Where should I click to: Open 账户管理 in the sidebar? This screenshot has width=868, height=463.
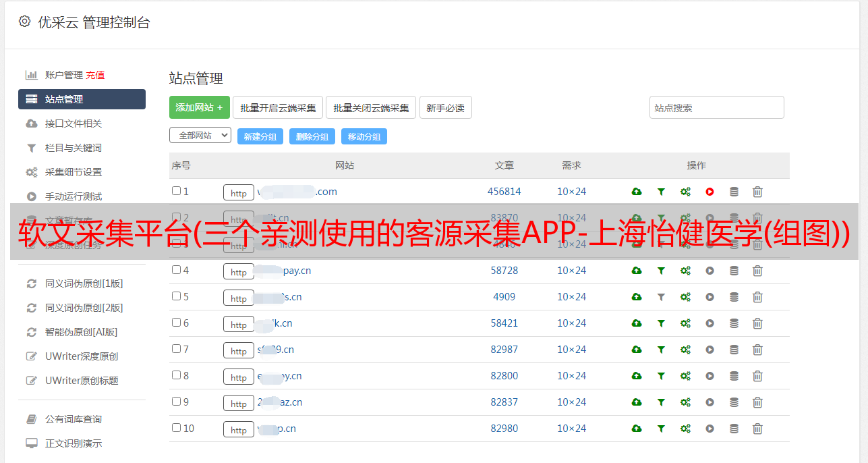click(64, 75)
